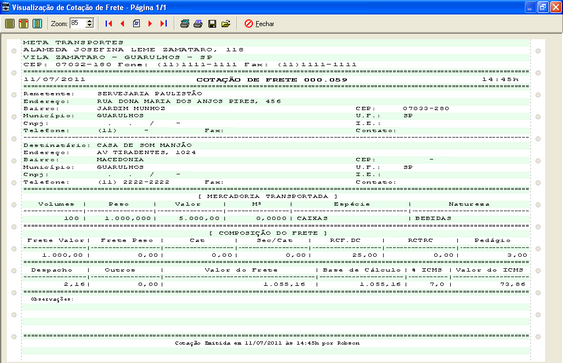Restore down the preview window
This screenshot has height=363, width=563.
tap(543, 7)
